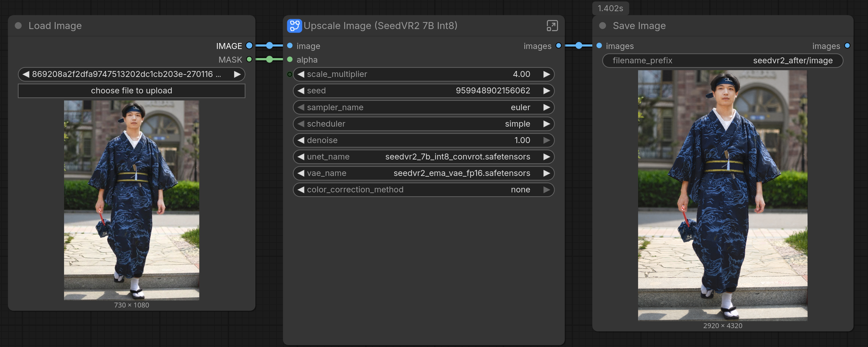Decrease denoise with left arrow
The image size is (868, 347).
(x=301, y=140)
